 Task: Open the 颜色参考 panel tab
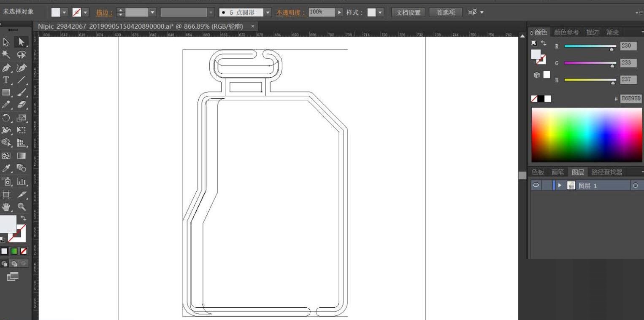566,32
